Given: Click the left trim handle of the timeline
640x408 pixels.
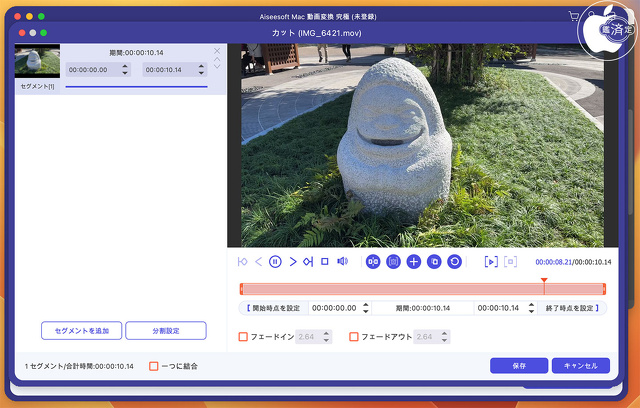Looking at the screenshot, I should point(242,289).
